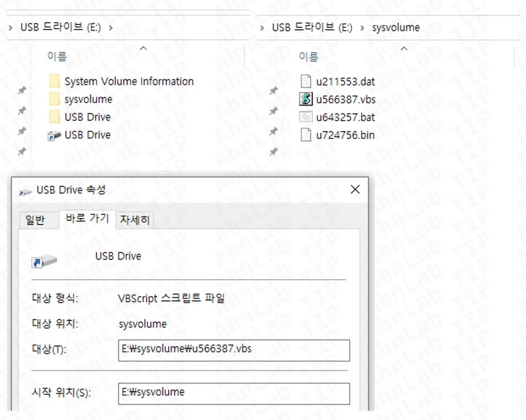Select the u566387.vbs VBScript file
The image size is (526, 420).
coord(346,100)
